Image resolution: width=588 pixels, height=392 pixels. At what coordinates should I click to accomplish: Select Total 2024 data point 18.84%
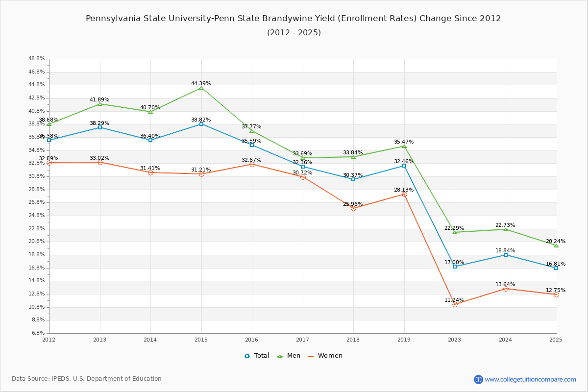point(506,255)
